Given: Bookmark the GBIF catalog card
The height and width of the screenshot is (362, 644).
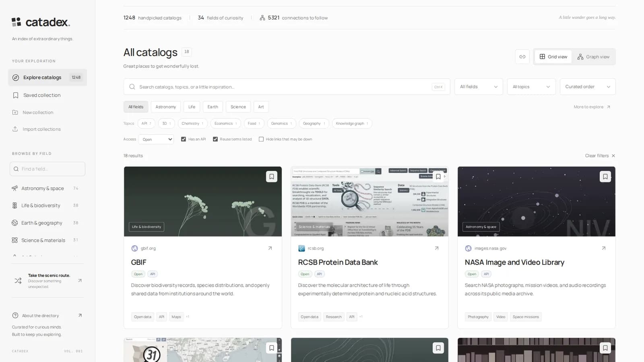Looking at the screenshot, I should (x=272, y=177).
